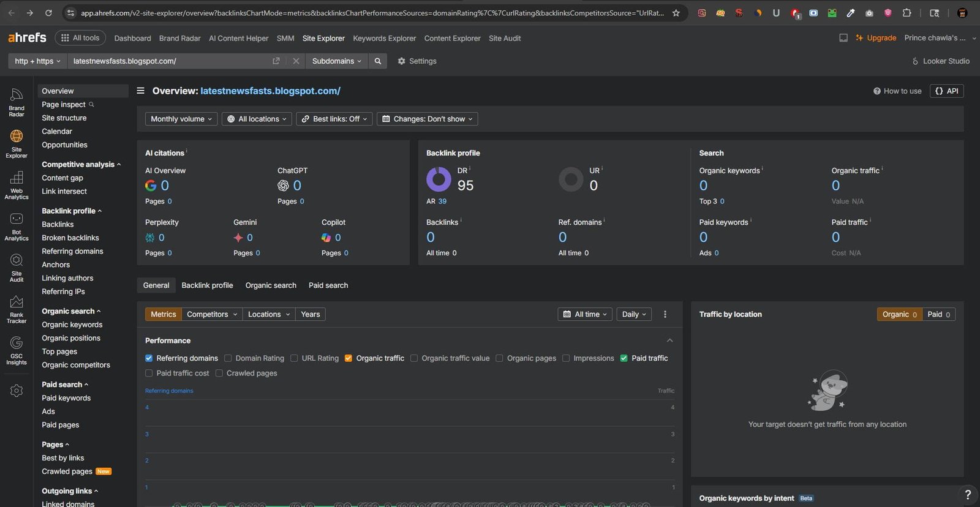Open Referring domains in the sidebar
This screenshot has width=980, height=507.
point(72,251)
